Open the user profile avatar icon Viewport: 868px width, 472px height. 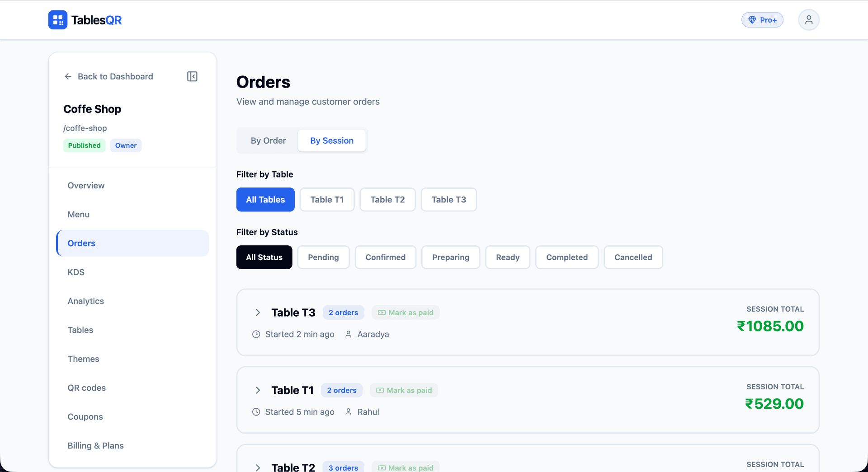click(x=808, y=20)
